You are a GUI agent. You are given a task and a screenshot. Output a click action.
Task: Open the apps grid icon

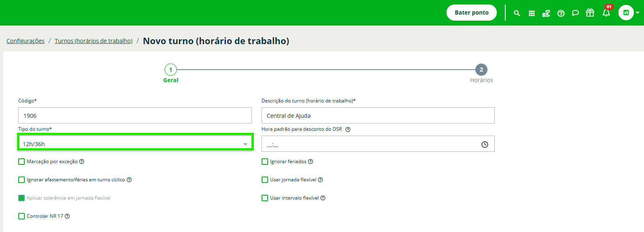[x=532, y=13]
